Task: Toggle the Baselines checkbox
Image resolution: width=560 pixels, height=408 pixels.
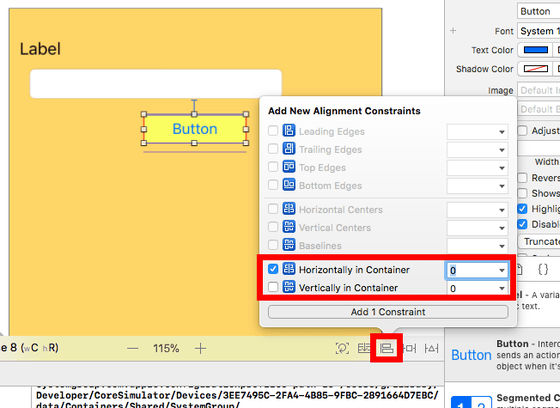Action: (273, 245)
